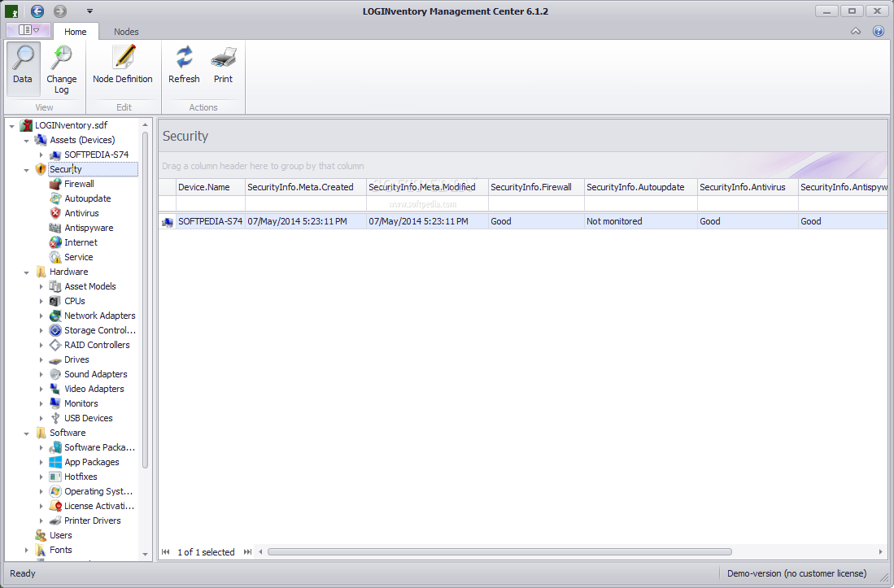Collapse the Assets (Devices) node
894x588 pixels.
[26, 141]
